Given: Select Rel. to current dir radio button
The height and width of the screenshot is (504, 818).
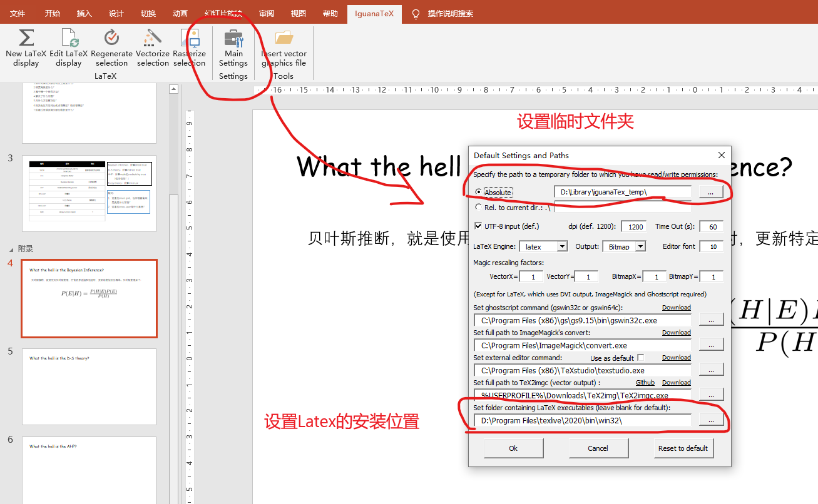Looking at the screenshot, I should (x=479, y=207).
